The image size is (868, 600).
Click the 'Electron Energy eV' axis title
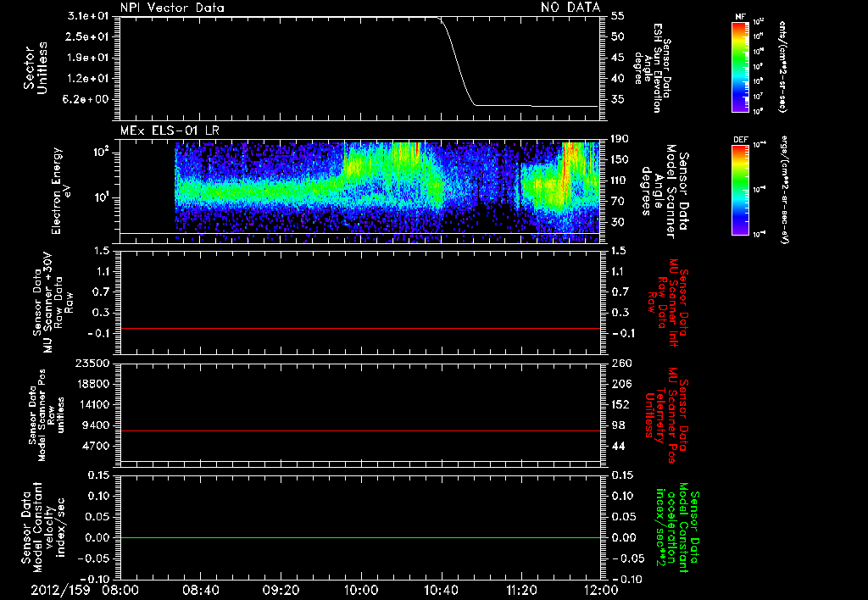(62, 191)
